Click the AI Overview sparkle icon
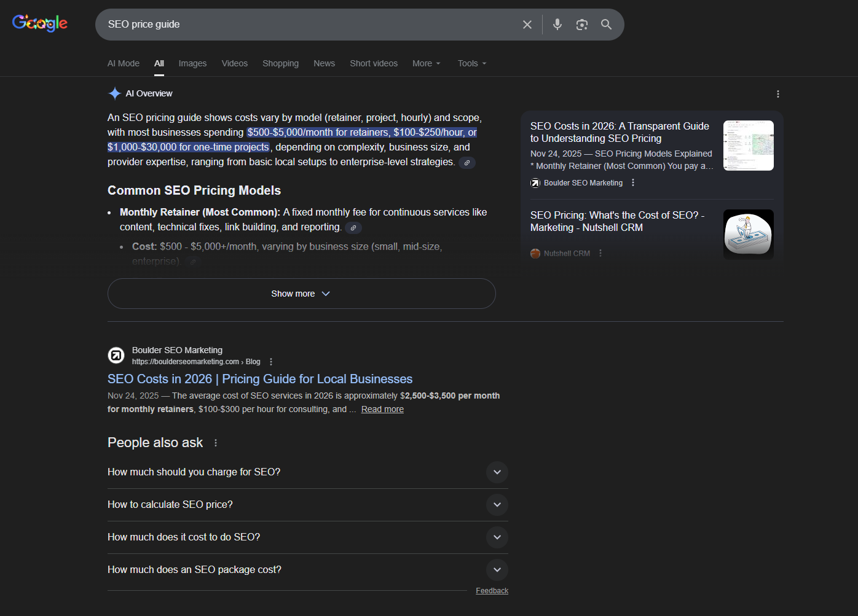Viewport: 858px width, 616px height. pyautogui.click(x=114, y=93)
